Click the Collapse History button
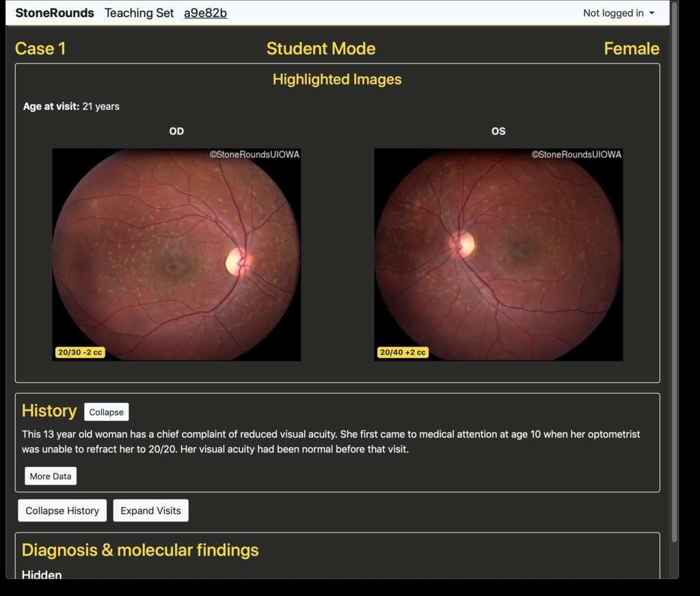This screenshot has height=596, width=700. pos(62,511)
